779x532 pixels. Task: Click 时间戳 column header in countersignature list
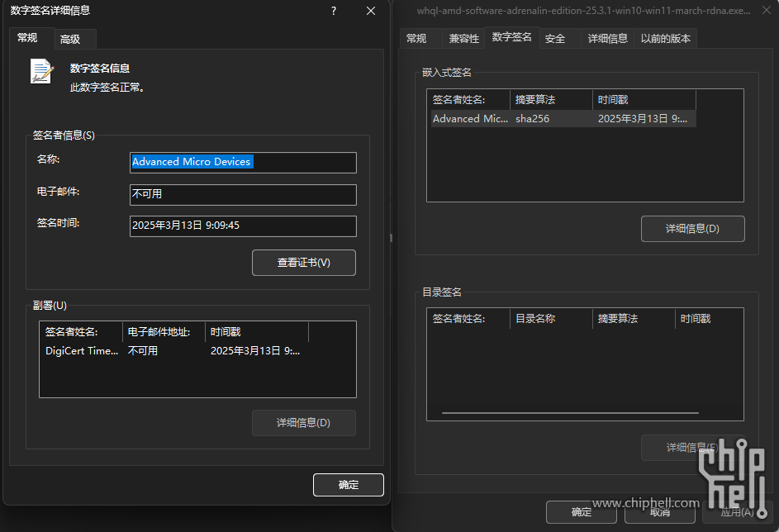coord(257,332)
